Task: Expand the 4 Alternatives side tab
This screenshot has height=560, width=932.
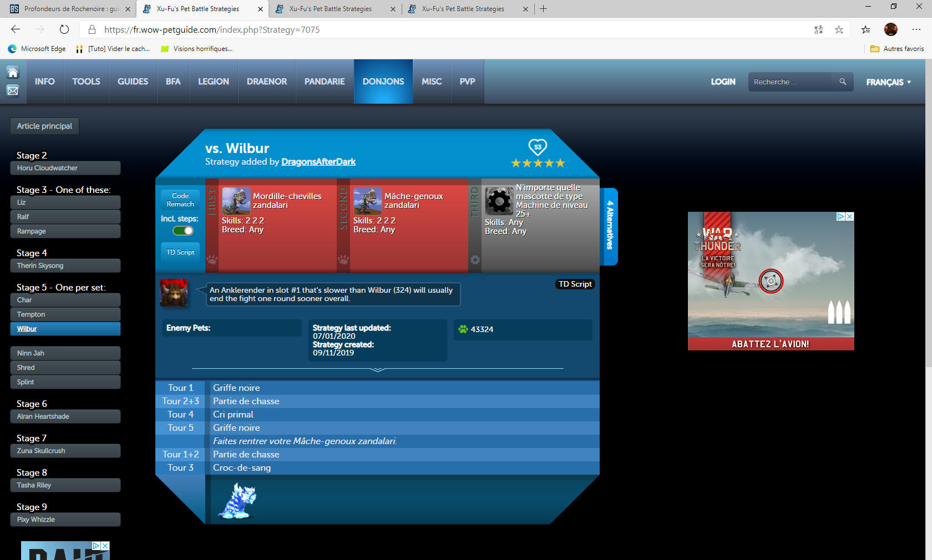Action: 610,226
